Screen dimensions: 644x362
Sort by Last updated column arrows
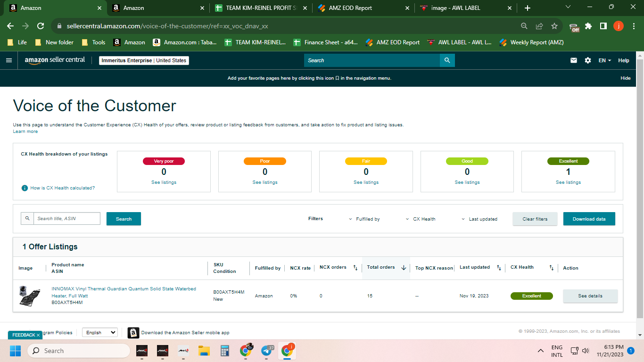[x=499, y=268]
